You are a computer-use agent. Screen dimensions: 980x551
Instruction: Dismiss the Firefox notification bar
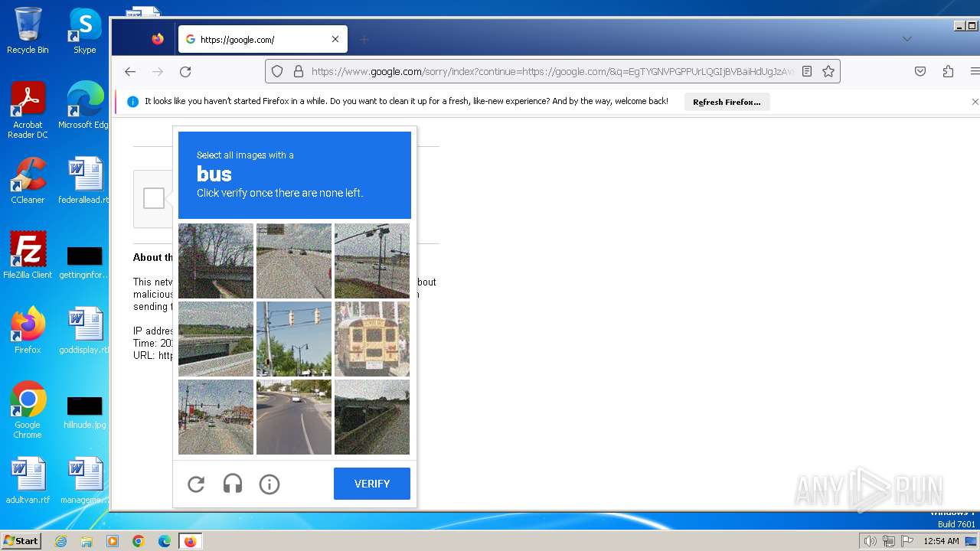975,102
